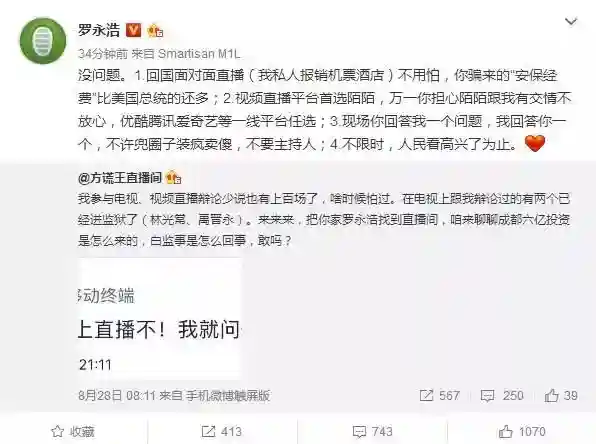Open the @方谎王直播间 mention link
The image size is (596, 444).
point(120,178)
